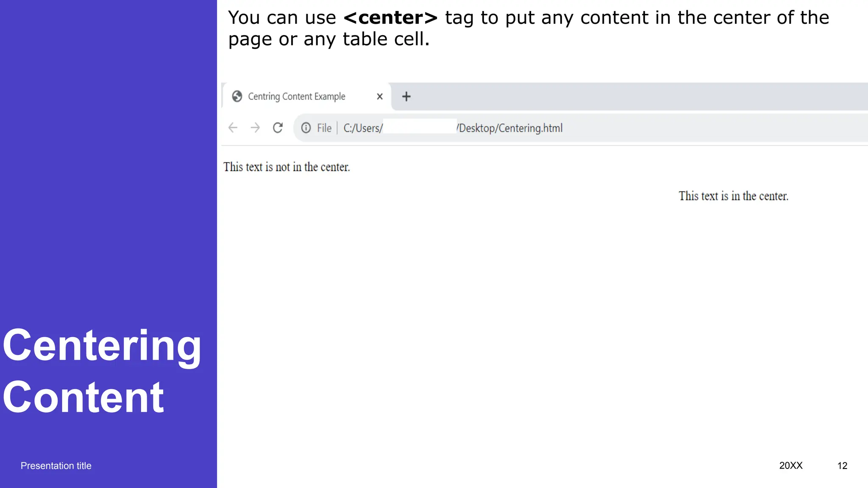Click the 'File' label in the address bar
The width and height of the screenshot is (868, 488).
click(x=324, y=128)
